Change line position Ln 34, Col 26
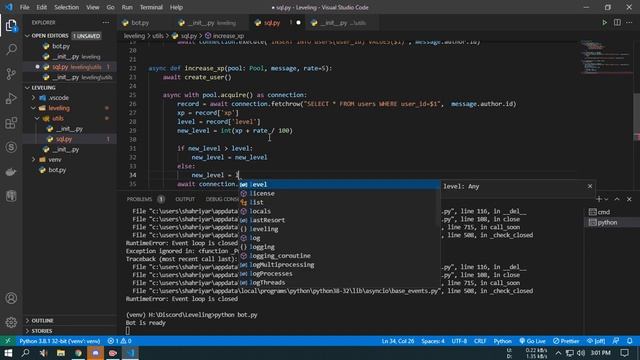640x360 pixels. (398, 341)
